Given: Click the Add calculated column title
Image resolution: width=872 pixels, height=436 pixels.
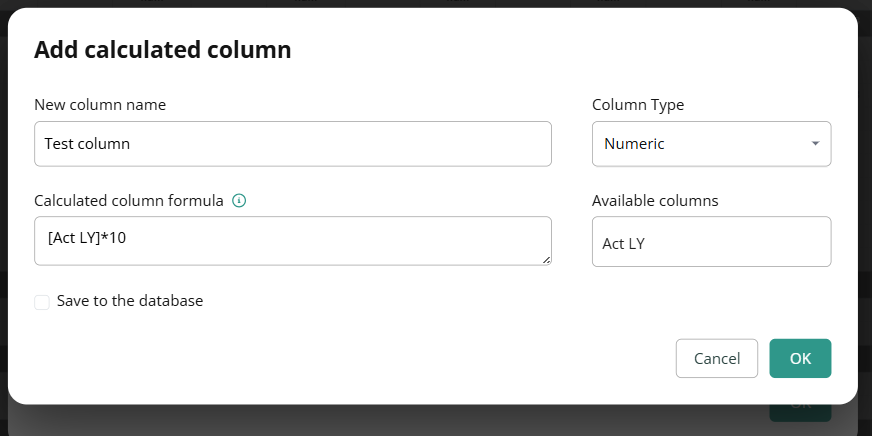Looking at the screenshot, I should tap(162, 49).
